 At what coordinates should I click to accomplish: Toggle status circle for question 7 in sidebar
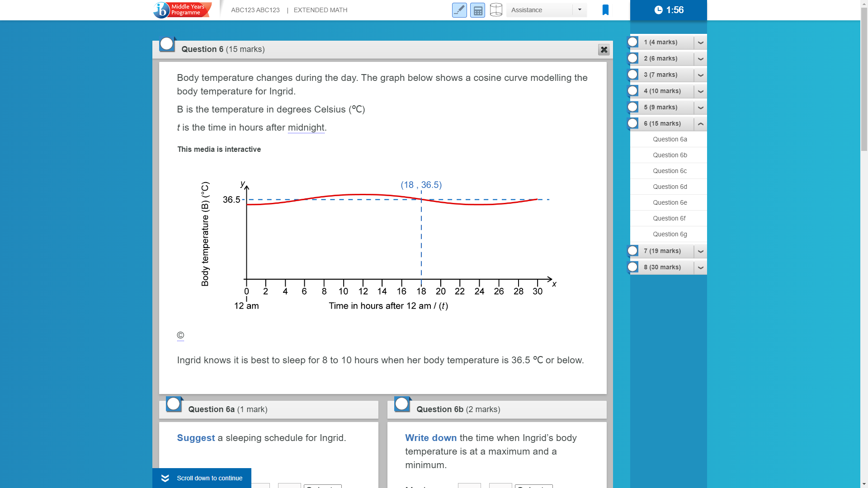[633, 251]
